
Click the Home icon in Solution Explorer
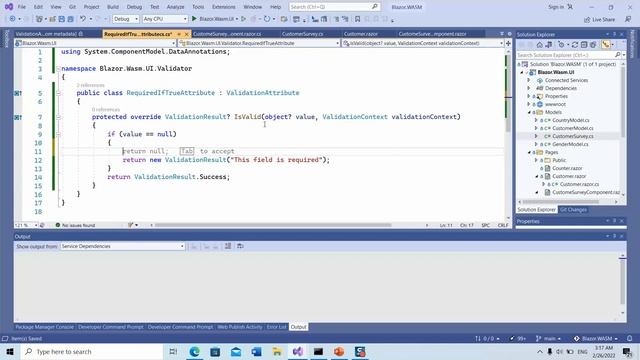click(x=540, y=45)
